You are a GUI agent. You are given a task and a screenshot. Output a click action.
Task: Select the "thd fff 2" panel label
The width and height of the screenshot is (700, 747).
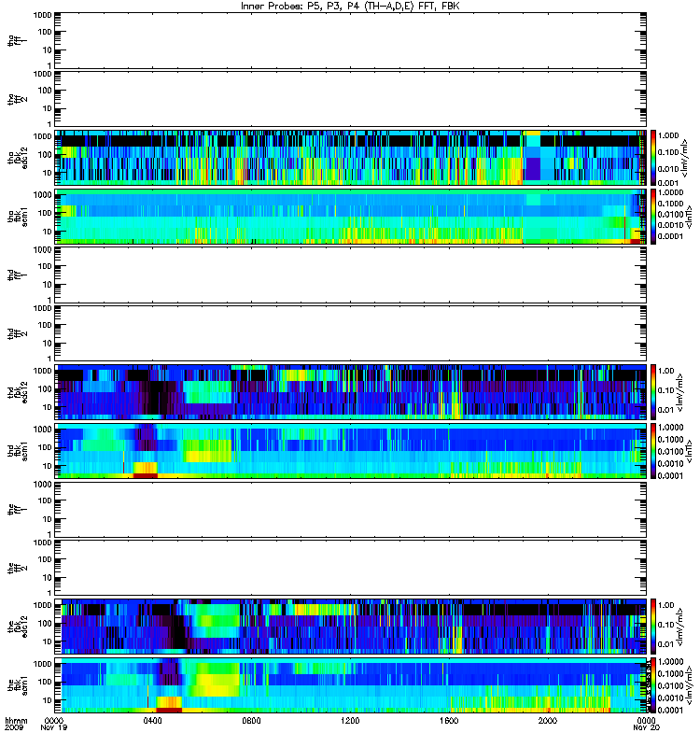[18, 333]
